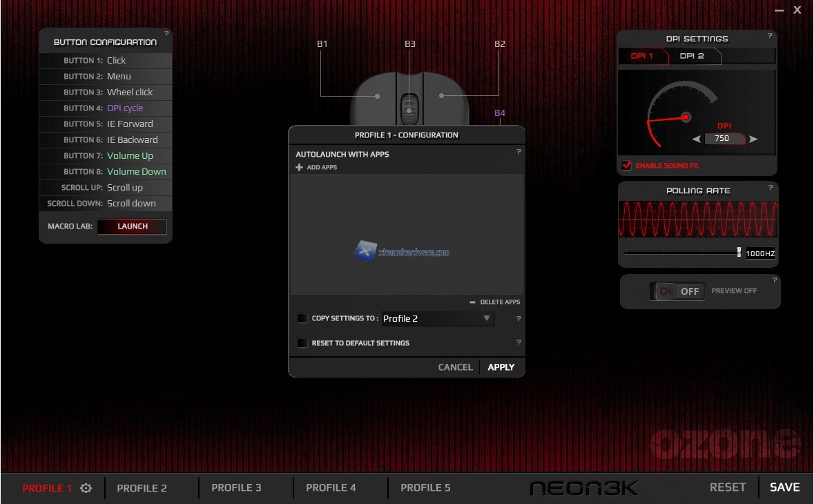The height and width of the screenshot is (504, 814).
Task: Open help for Button Configuration panel
Action: coord(166,34)
